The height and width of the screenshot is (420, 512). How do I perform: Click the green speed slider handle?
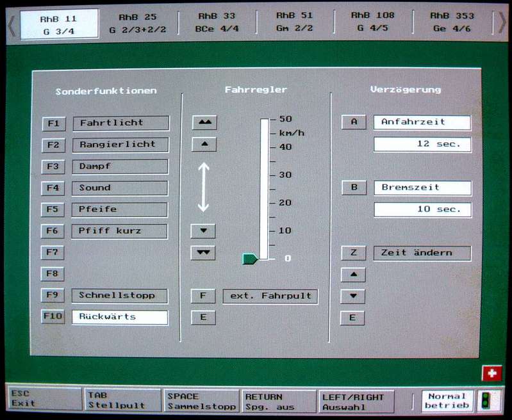pyautogui.click(x=250, y=259)
